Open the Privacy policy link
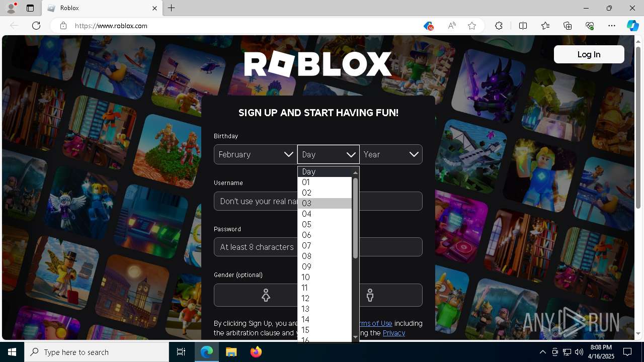The image size is (644, 362). point(394,333)
